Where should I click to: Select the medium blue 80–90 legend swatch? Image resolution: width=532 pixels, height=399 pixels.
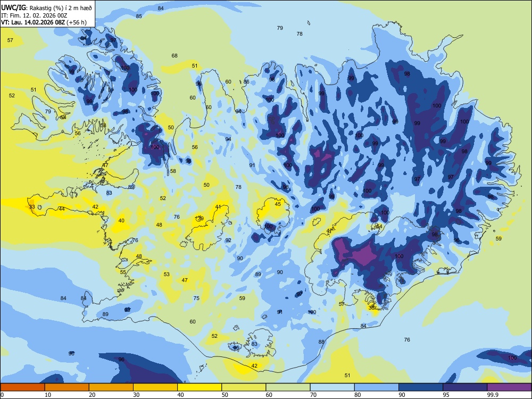pos(377,387)
